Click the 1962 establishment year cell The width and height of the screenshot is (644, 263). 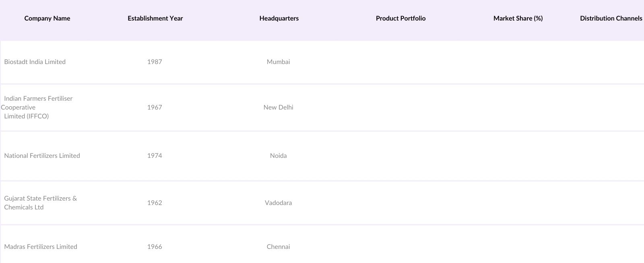(x=155, y=203)
